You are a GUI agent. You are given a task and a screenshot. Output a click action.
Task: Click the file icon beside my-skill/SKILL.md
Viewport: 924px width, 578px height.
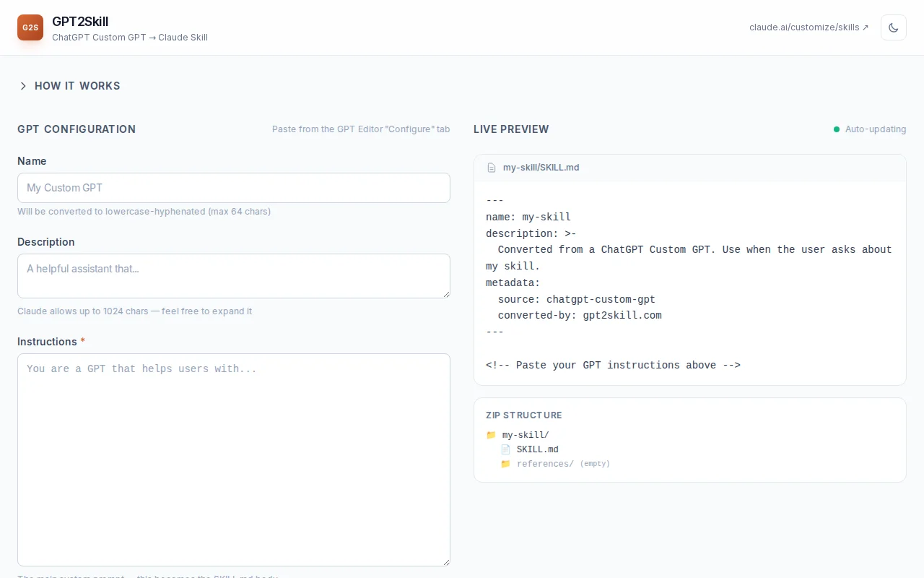coord(492,168)
